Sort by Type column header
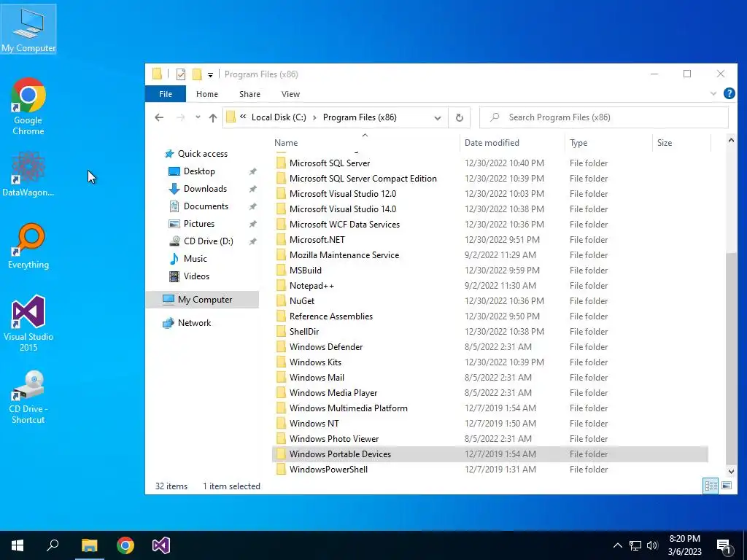This screenshot has width=747, height=560. tap(578, 143)
